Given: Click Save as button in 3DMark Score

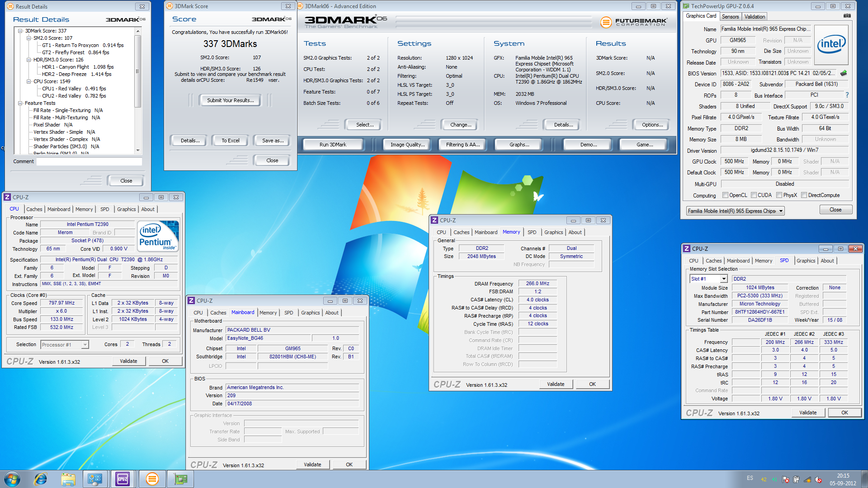Looking at the screenshot, I should point(273,141).
